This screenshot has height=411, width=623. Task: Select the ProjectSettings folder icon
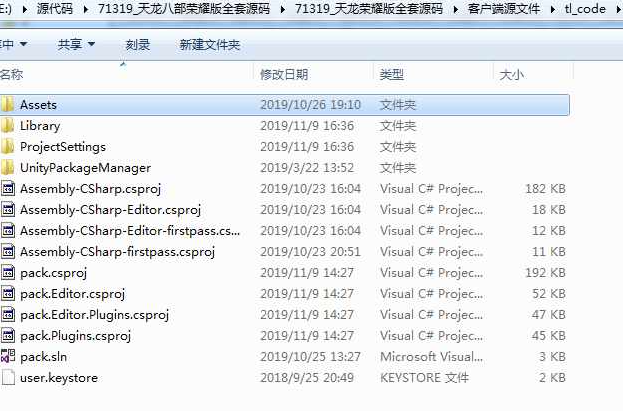click(8, 147)
